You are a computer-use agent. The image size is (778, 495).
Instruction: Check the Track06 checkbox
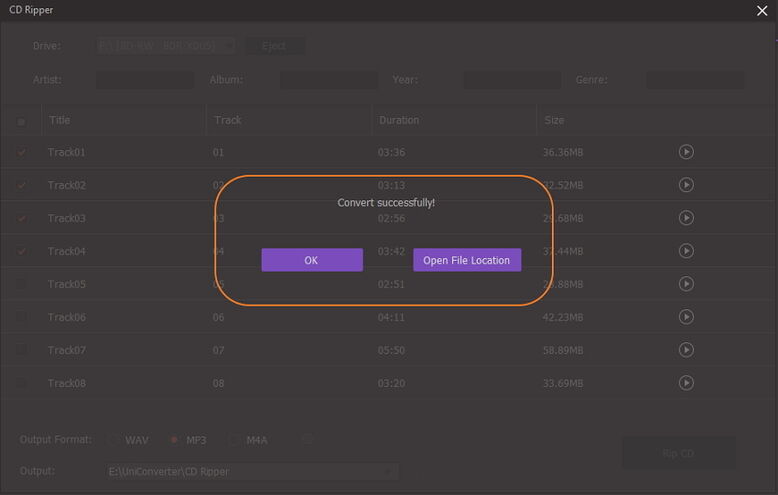(x=21, y=317)
